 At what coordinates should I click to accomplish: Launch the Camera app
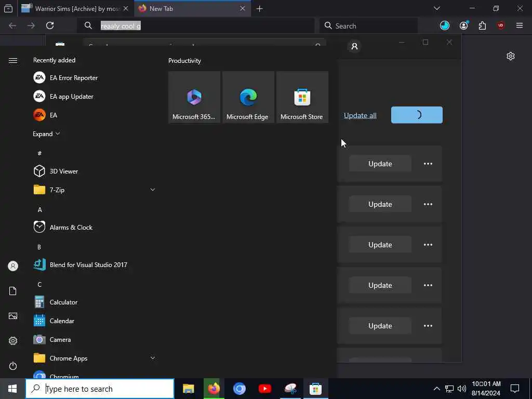coord(95,339)
